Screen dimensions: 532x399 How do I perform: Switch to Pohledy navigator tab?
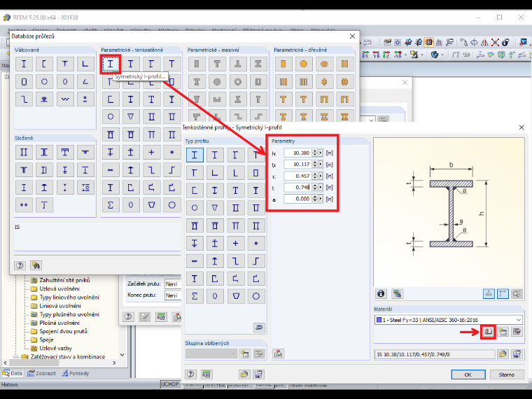(76, 373)
